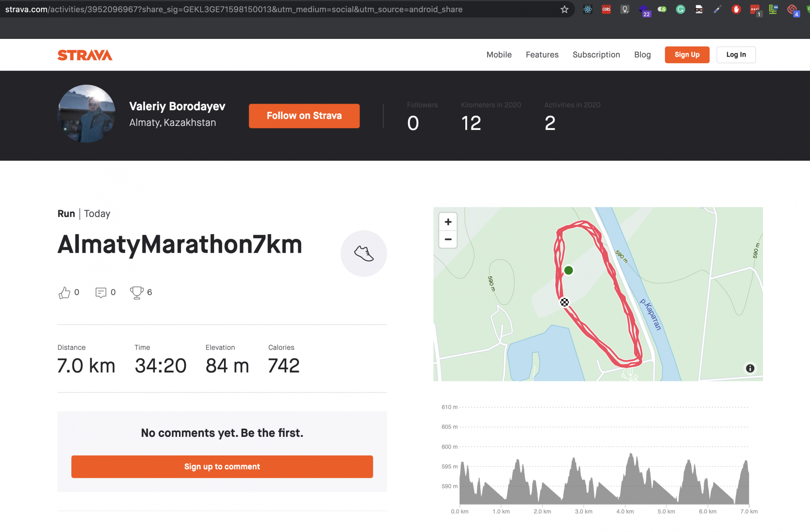The height and width of the screenshot is (532, 810).
Task: Open the map info icon
Action: pyautogui.click(x=750, y=368)
